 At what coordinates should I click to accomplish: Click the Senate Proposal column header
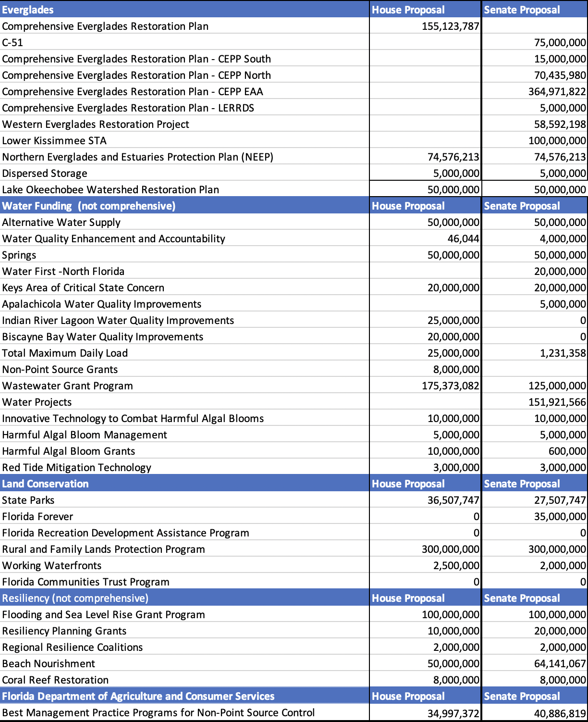(x=521, y=10)
